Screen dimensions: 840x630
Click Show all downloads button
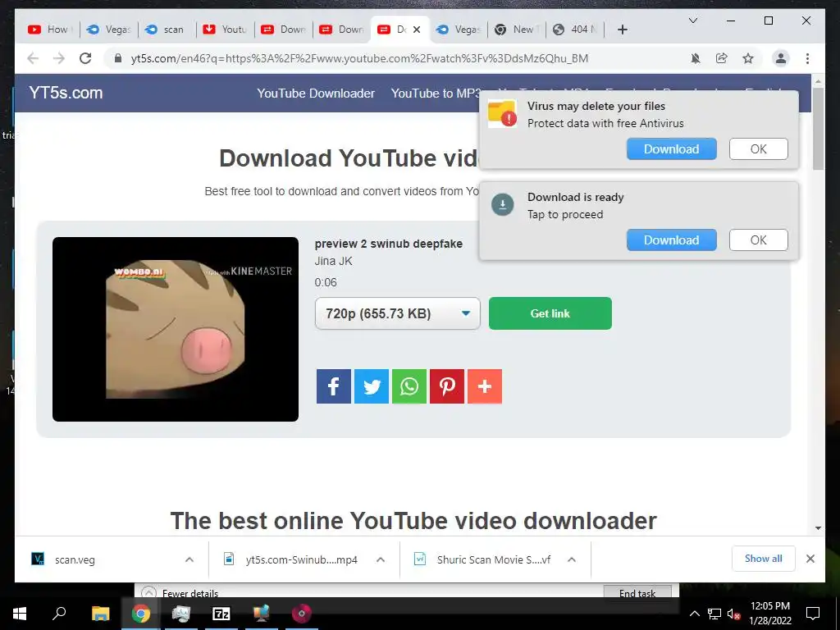point(764,559)
